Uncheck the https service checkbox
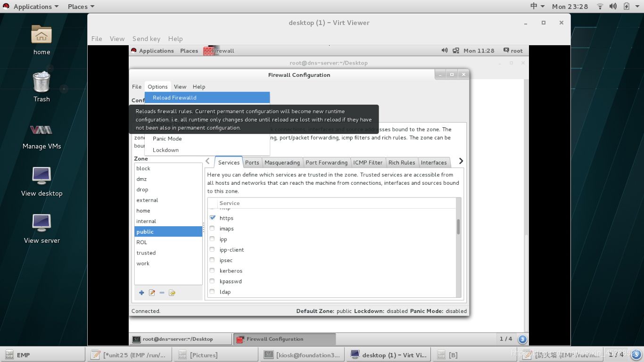Image resolution: width=644 pixels, height=362 pixels. 212,218
